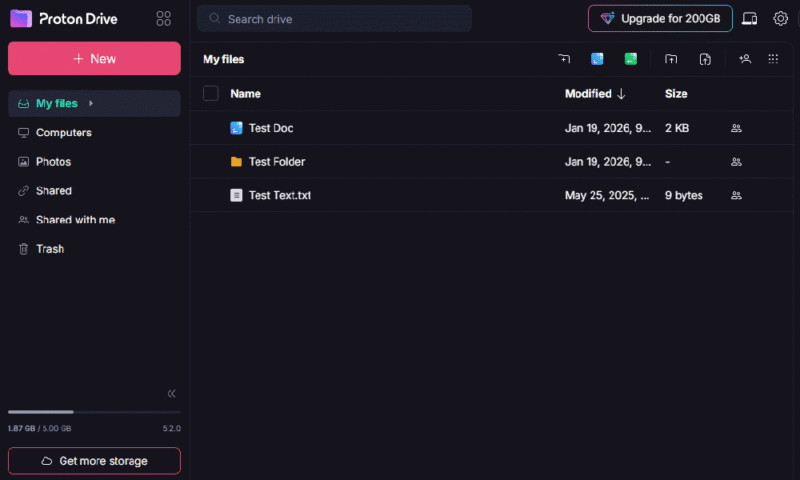Image resolution: width=800 pixels, height=480 pixels.
Task: Click the shared icon on Test Folder row
Action: [736, 162]
